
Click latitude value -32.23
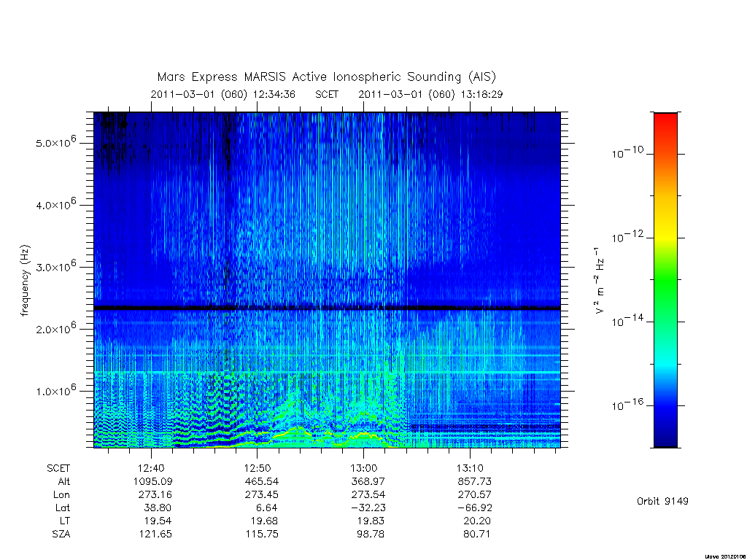click(368, 507)
